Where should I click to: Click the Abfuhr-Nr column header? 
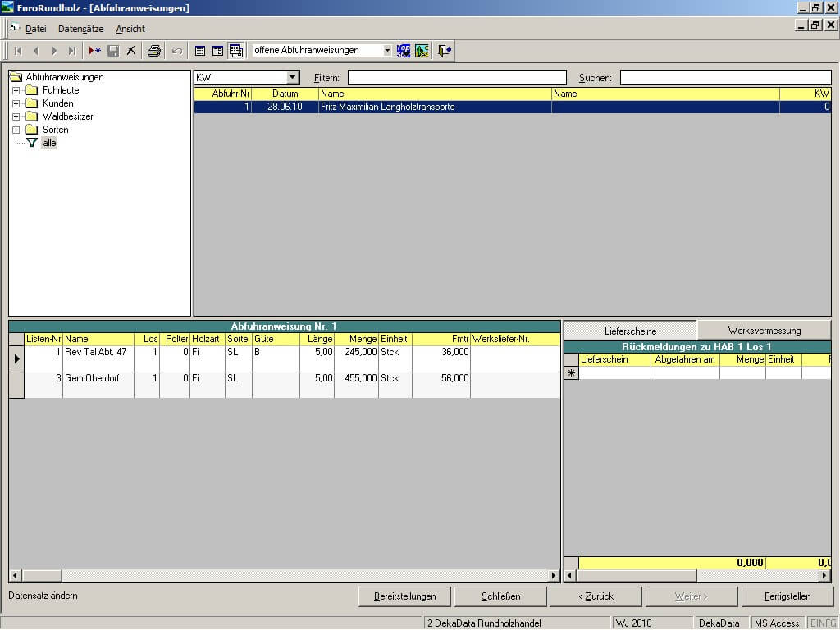(x=223, y=94)
